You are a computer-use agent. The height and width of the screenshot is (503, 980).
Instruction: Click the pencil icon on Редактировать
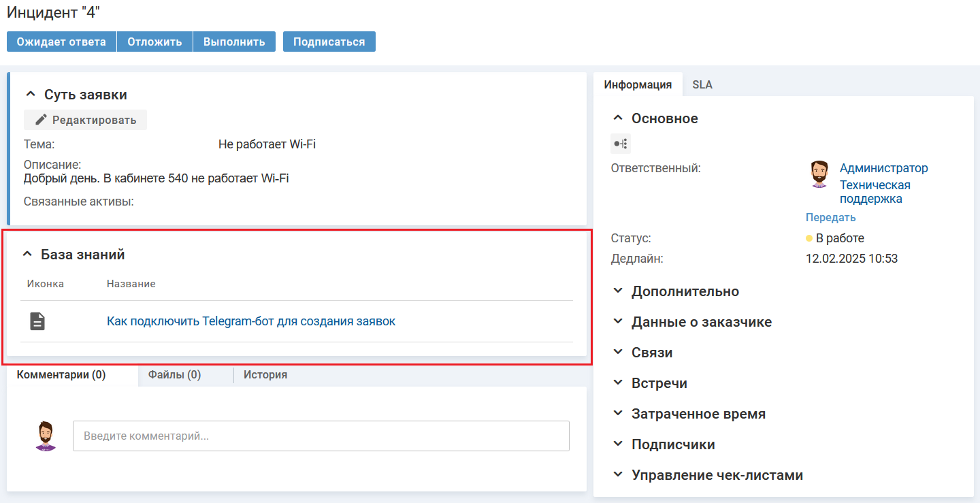pos(42,120)
